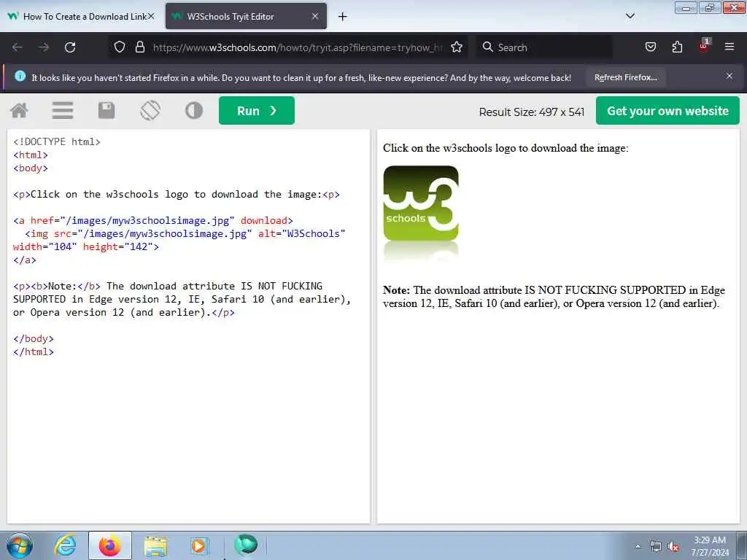This screenshot has height=560, width=747.
Task: Open the Windows Start button
Action: pos(20,545)
